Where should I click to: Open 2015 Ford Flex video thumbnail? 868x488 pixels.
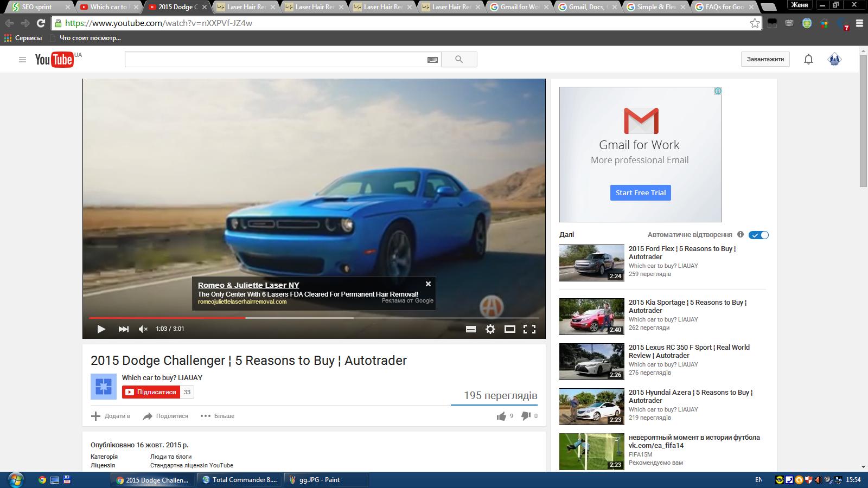592,263
